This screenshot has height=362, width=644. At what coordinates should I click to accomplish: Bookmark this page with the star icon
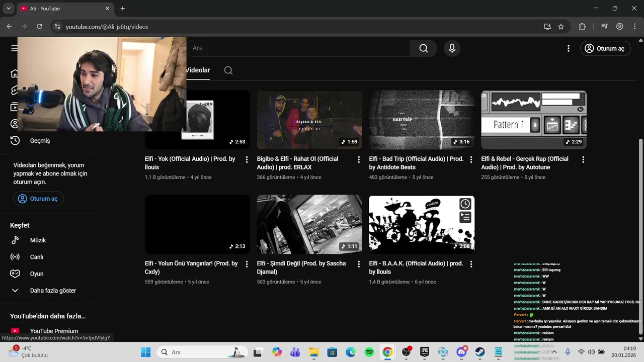coord(561,27)
